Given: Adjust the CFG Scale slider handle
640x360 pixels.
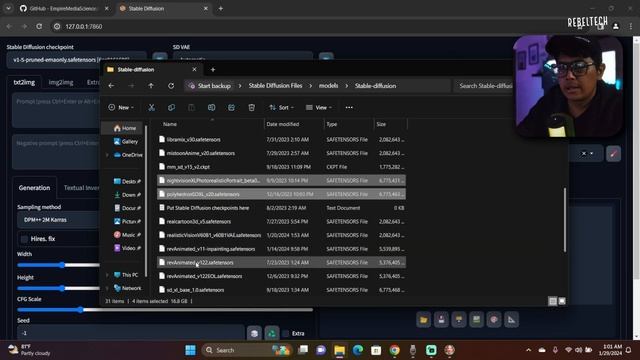Looking at the screenshot, I should point(80,310).
